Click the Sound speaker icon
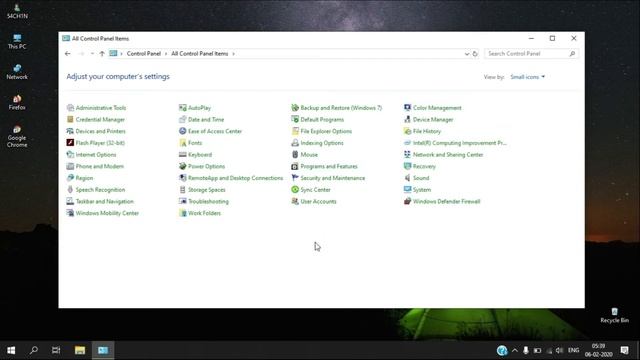Screen dimensions: 640x360 coord(407,178)
